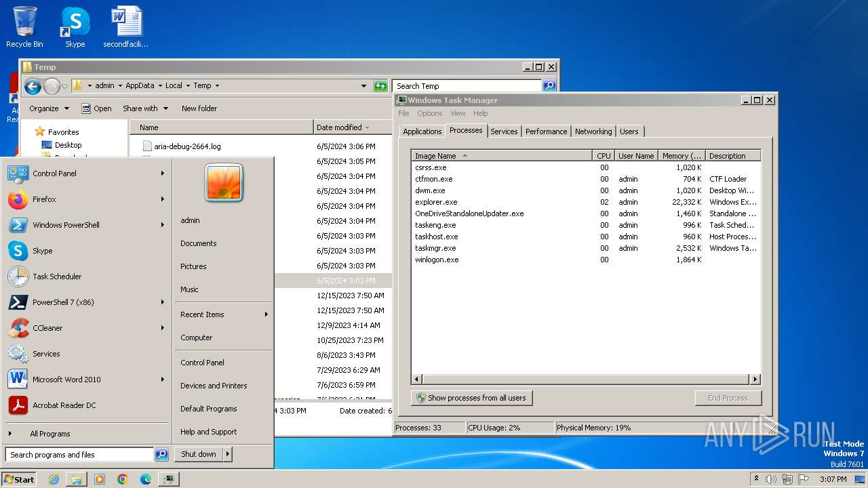Viewport: 868px width, 488px height.
Task: Expand Recent Items submenu arrow
Action: point(267,314)
